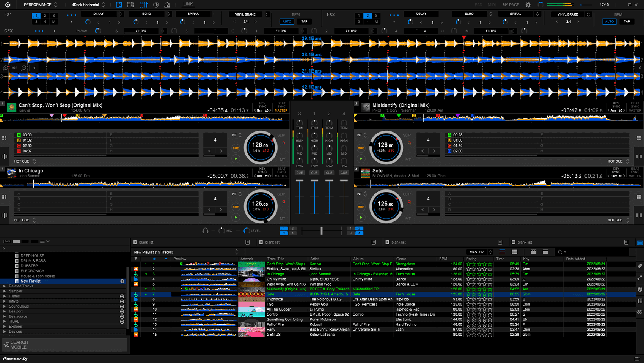Screen dimensions: 644x363
Task: Toggle FX1 deck 1 assign button
Action: click(x=36, y=16)
